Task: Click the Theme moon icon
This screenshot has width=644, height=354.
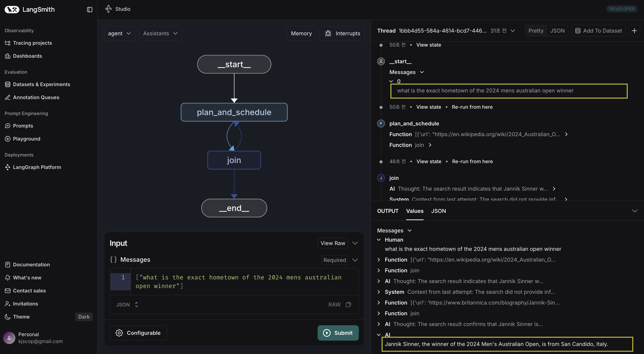Action: click(x=7, y=317)
